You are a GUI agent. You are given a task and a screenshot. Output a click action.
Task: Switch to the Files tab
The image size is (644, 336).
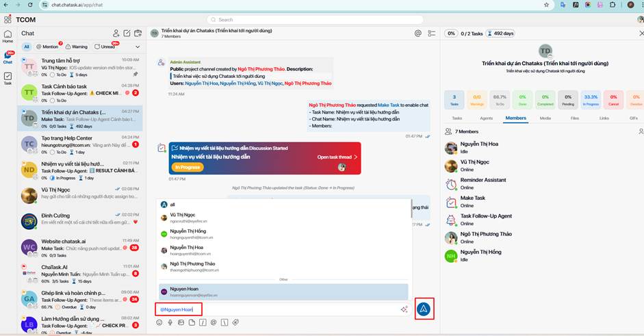(575, 118)
